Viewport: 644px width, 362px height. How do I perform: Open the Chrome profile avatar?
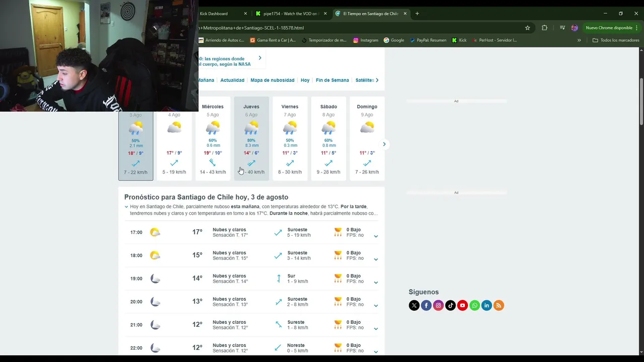(575, 28)
